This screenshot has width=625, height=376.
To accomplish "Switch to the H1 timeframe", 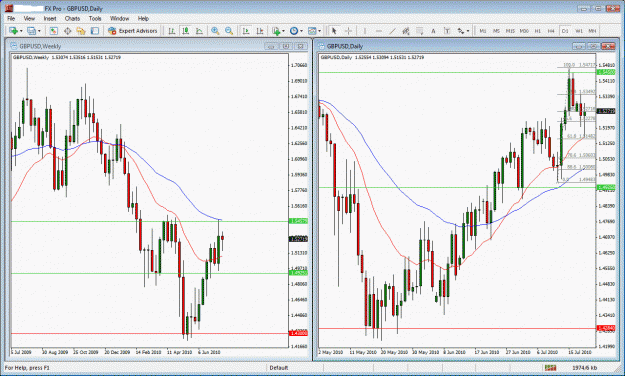I will point(538,31).
